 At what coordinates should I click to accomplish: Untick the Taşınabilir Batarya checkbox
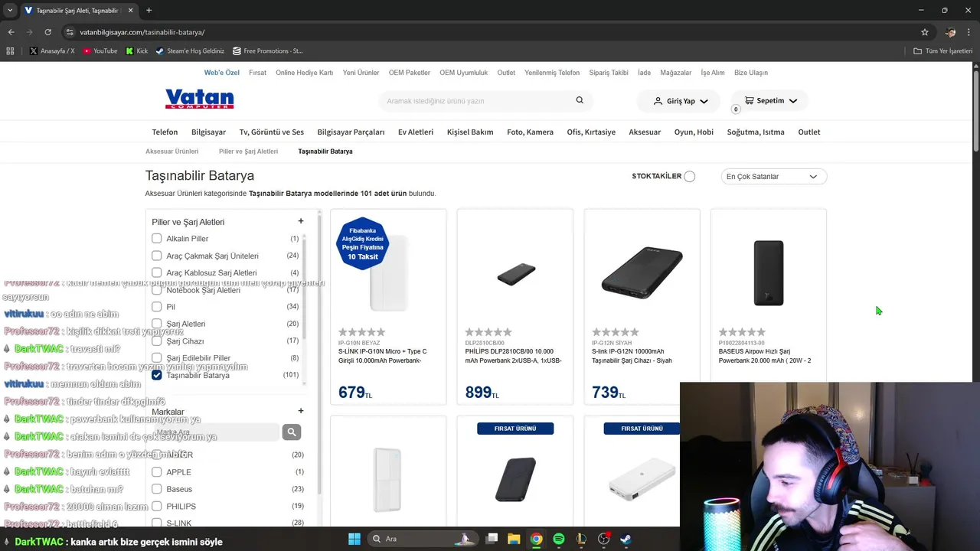[x=157, y=375]
